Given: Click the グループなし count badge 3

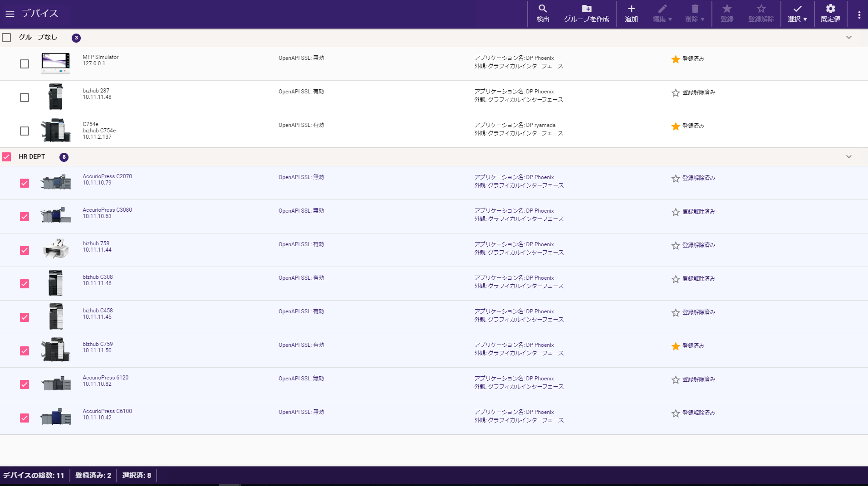Looking at the screenshot, I should point(76,38).
